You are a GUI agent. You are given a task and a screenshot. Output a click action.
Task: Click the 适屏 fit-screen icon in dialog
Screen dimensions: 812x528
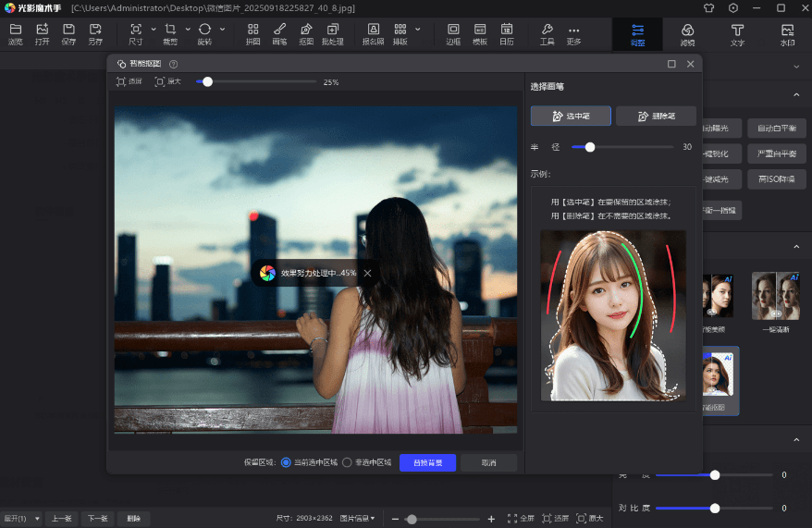pyautogui.click(x=123, y=82)
